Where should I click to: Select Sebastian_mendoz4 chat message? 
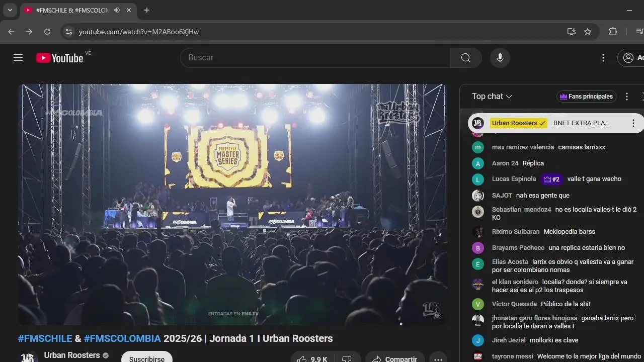[552, 214]
